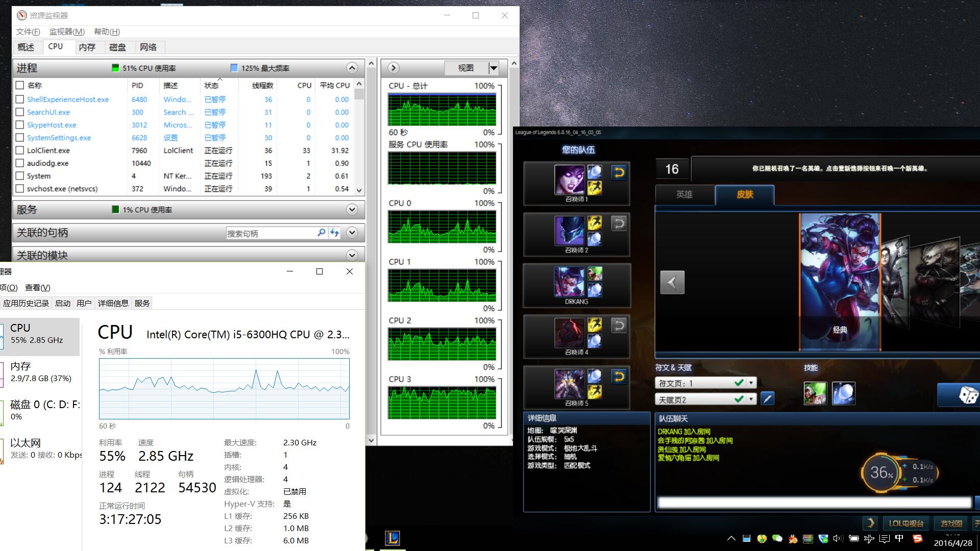Screen dimensions: 980x551
Task: Click the dice random reroll button
Action: (964, 395)
